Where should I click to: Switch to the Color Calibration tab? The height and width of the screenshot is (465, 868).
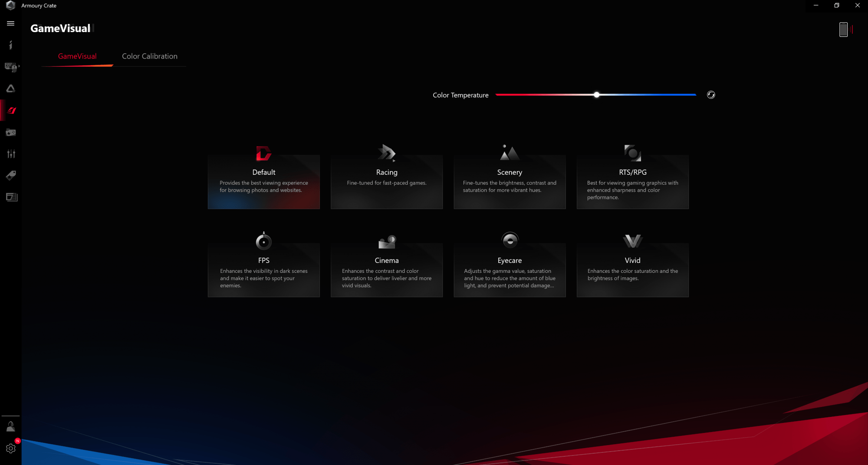[150, 56]
